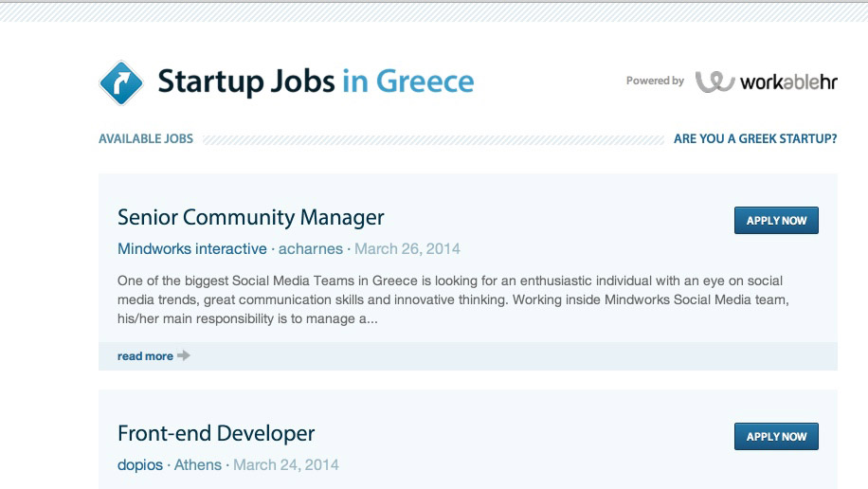Visit the dopios company link
Viewport: 868px width, 489px height.
click(139, 465)
